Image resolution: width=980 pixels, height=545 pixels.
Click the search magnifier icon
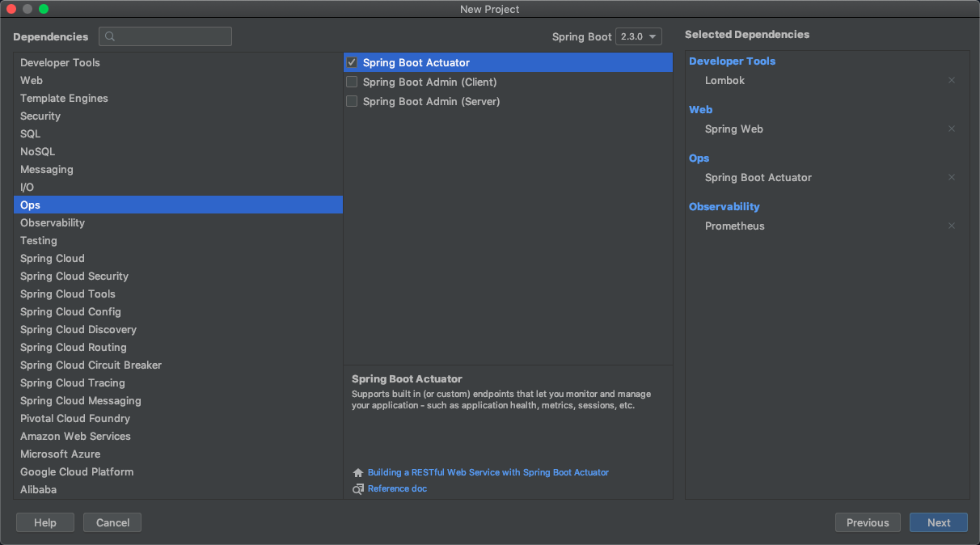coord(110,36)
